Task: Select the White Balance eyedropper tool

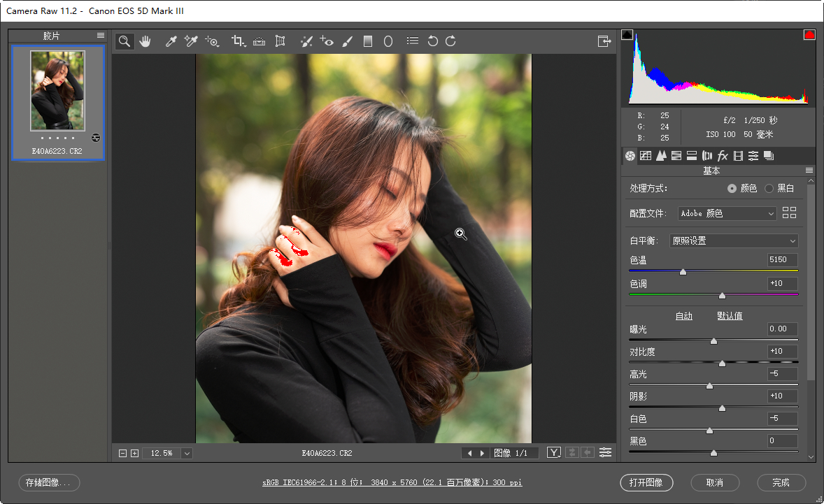Action: (171, 41)
